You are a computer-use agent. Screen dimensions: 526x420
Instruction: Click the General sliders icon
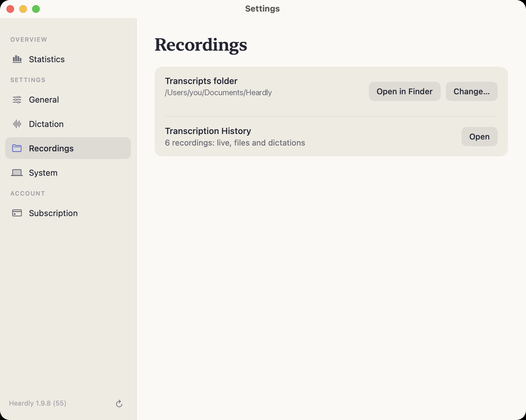pyautogui.click(x=17, y=100)
